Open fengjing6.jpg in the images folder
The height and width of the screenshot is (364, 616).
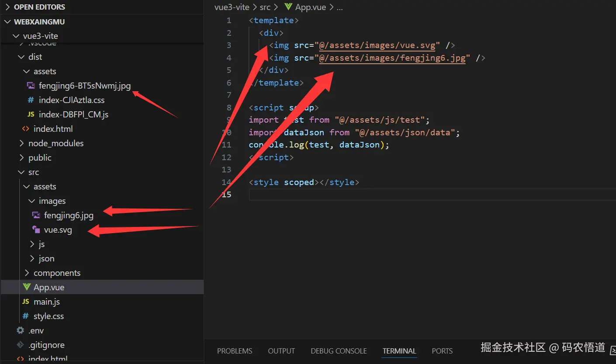(x=69, y=216)
